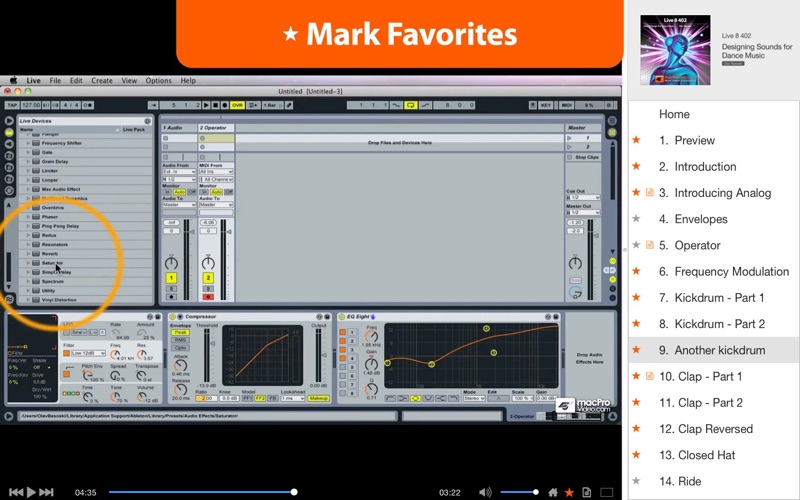The image size is (800, 500).
Task: Open the Live menu
Action: pyautogui.click(x=34, y=80)
